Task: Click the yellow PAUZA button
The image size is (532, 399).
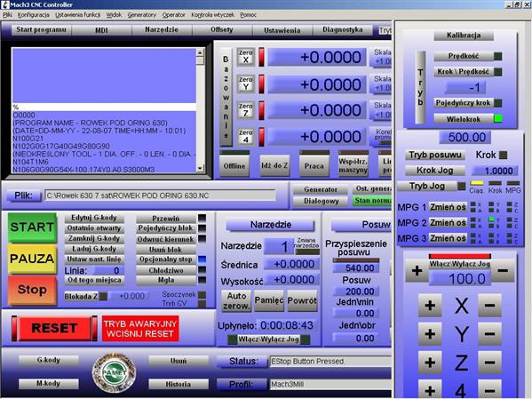Action: click(32, 259)
